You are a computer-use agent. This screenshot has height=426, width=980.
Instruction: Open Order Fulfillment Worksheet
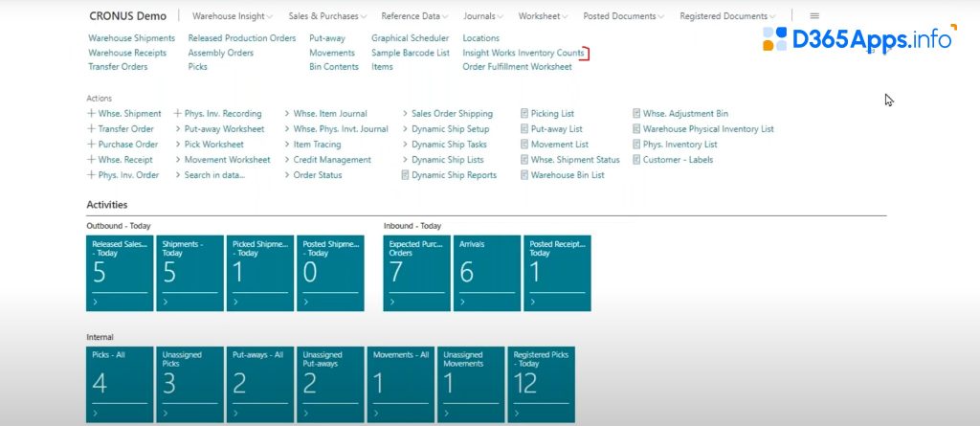pyautogui.click(x=517, y=66)
